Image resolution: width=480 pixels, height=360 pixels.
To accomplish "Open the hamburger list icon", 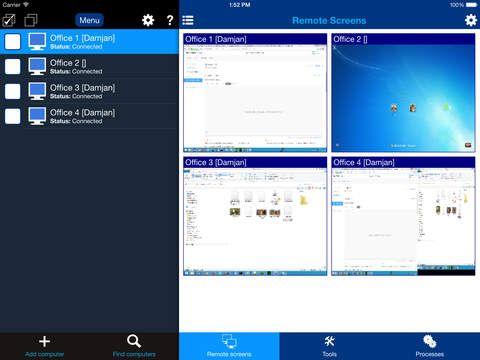I will click(x=188, y=20).
